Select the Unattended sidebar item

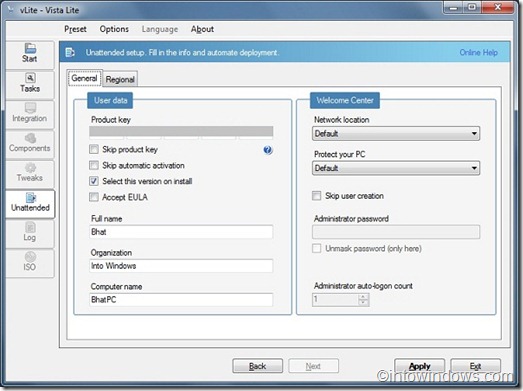[30, 204]
